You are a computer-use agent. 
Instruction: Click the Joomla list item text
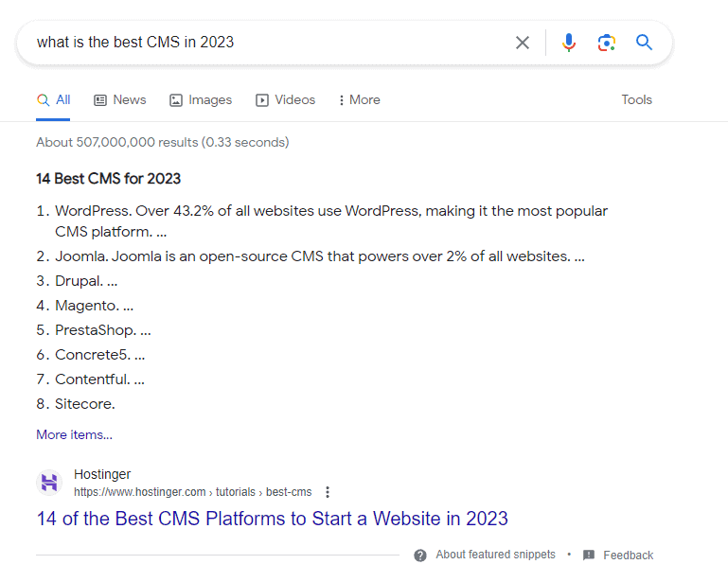click(x=320, y=256)
